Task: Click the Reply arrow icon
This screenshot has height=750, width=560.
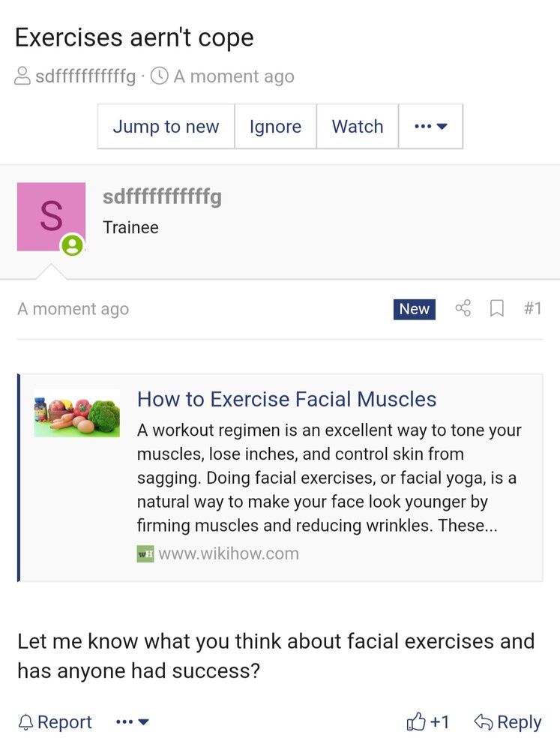Action: [x=484, y=721]
